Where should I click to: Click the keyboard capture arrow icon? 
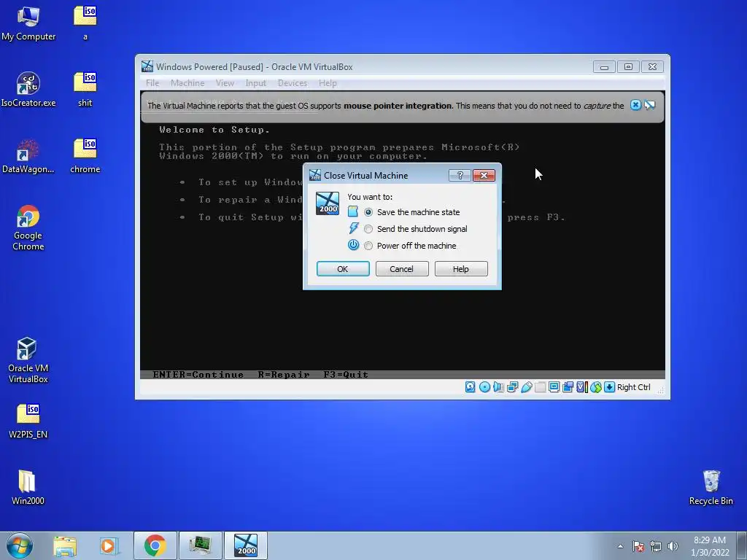coord(609,387)
